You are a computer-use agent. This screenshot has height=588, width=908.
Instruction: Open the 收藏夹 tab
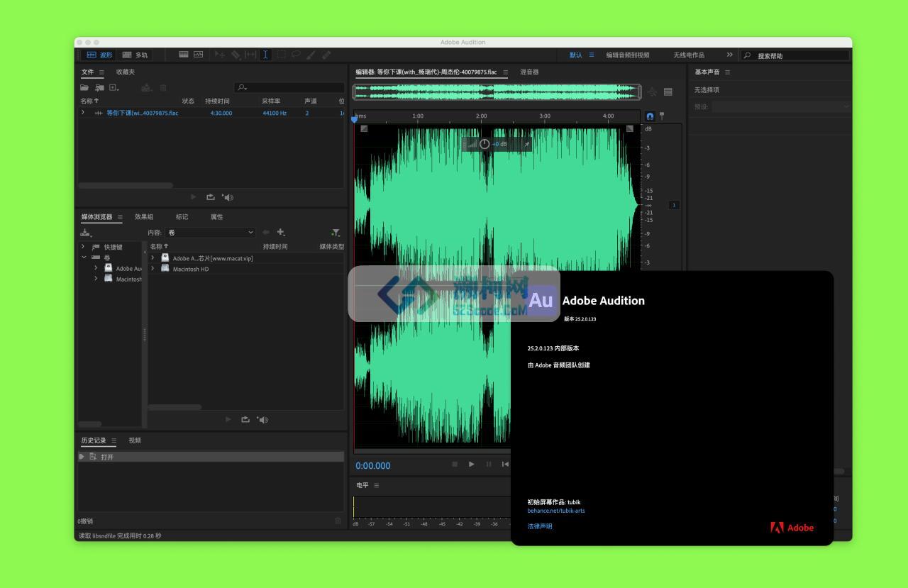point(126,72)
